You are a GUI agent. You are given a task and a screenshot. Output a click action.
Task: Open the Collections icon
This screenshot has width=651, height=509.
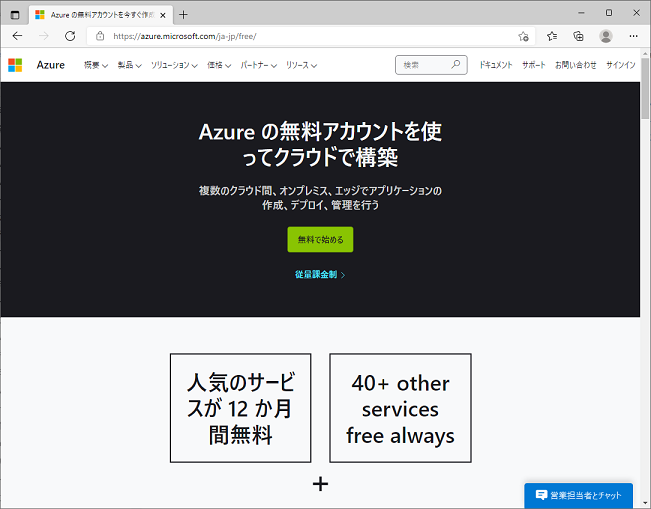578,37
